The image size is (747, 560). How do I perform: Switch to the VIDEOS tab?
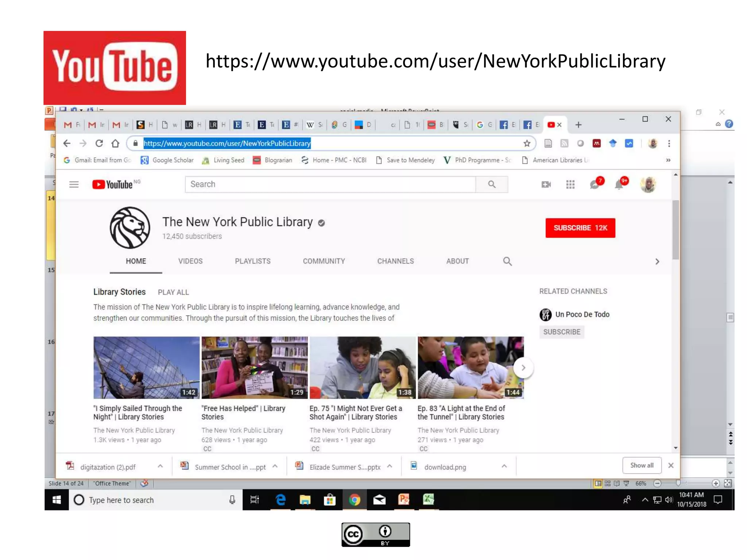click(190, 261)
